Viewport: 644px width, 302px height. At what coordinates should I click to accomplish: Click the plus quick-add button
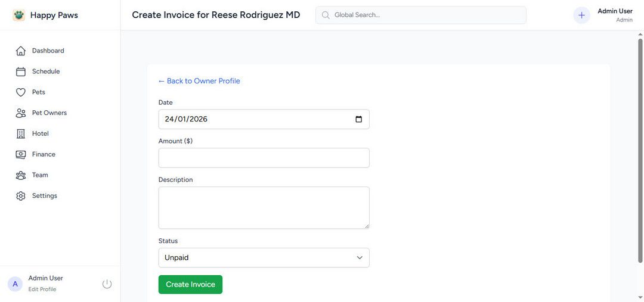581,15
